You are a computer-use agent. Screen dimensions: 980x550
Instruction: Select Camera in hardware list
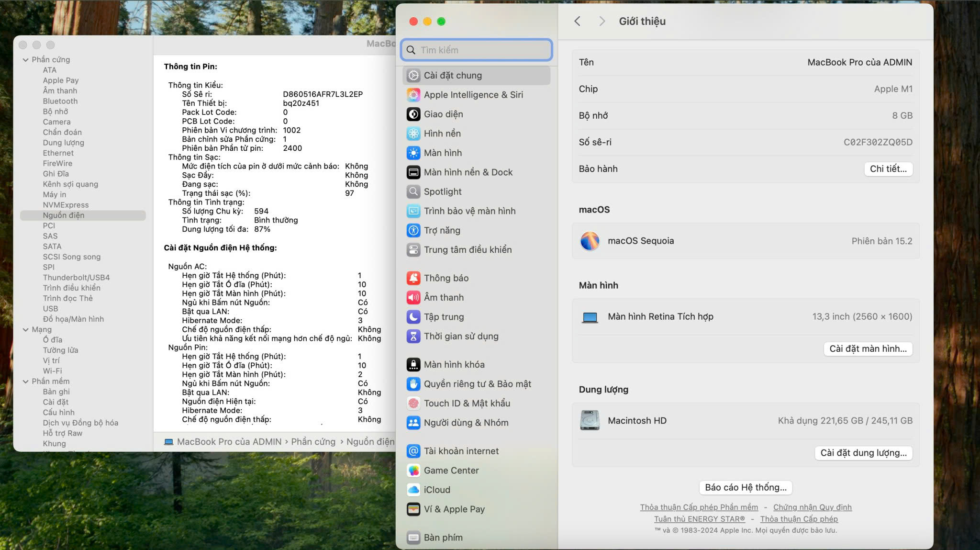coord(56,122)
